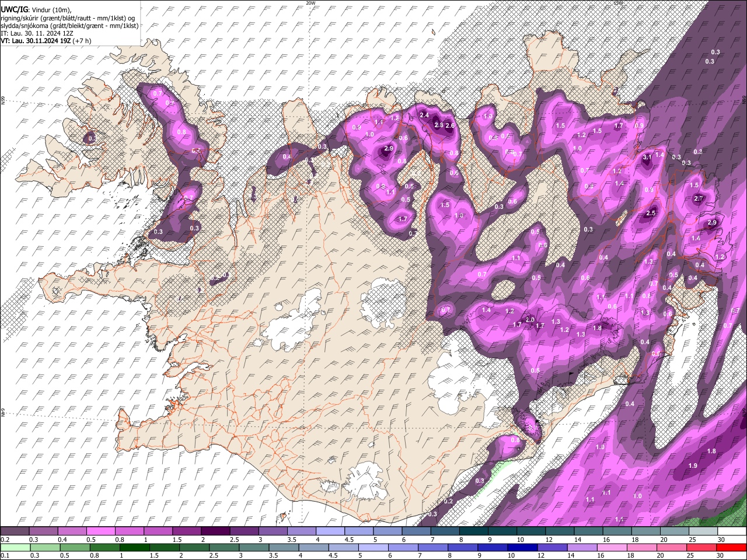Click the '30' label in the bottom legend row
Viewport: 747px width, 560px height.
pos(721,556)
